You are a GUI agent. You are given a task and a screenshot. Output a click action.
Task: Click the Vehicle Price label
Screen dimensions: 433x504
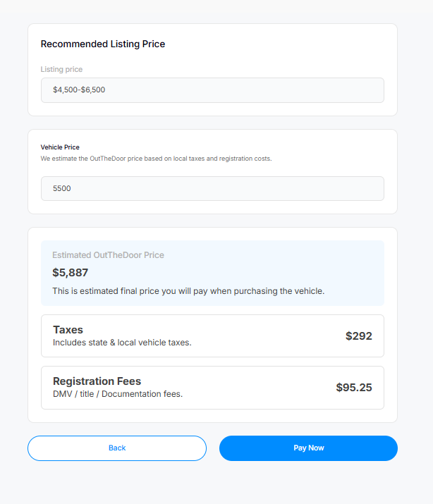60,147
